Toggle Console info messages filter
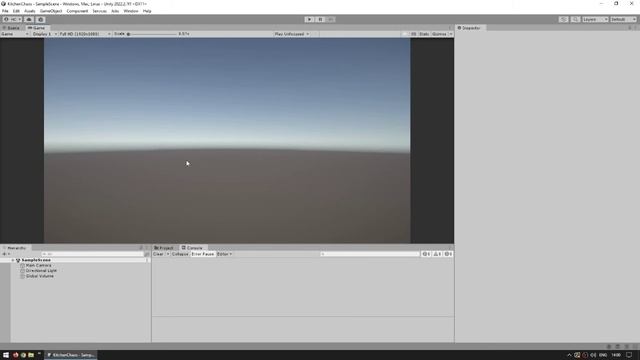 pyautogui.click(x=426, y=254)
